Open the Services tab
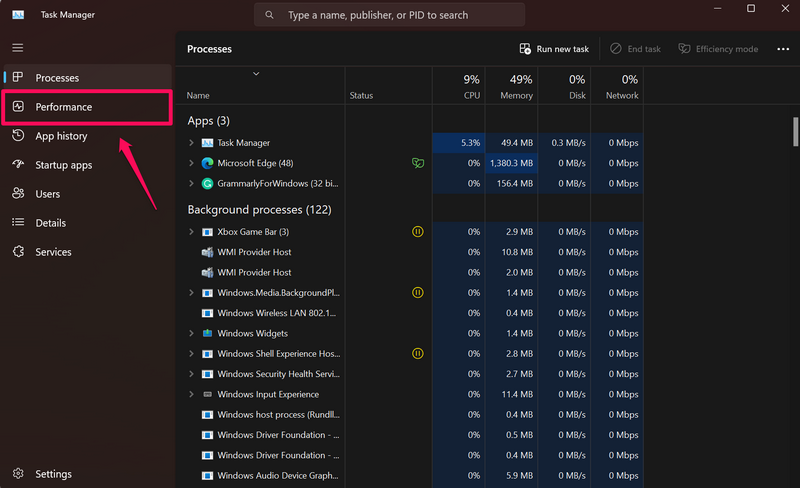This screenshot has width=800, height=488. click(53, 252)
